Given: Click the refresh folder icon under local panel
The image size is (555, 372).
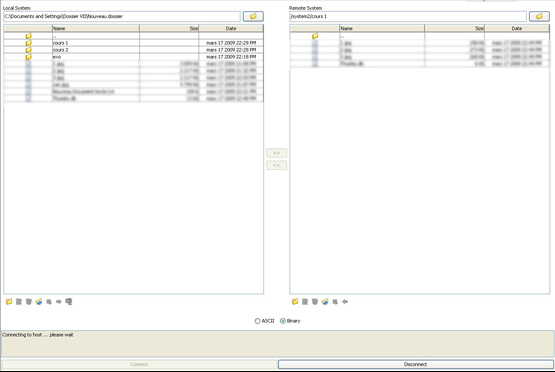Looking at the screenshot, I should [x=39, y=302].
